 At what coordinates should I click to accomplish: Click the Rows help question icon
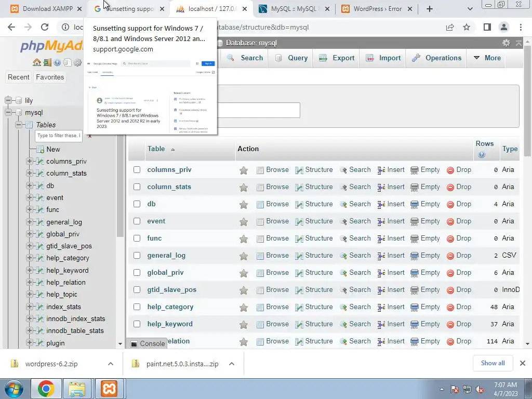pyautogui.click(x=482, y=155)
